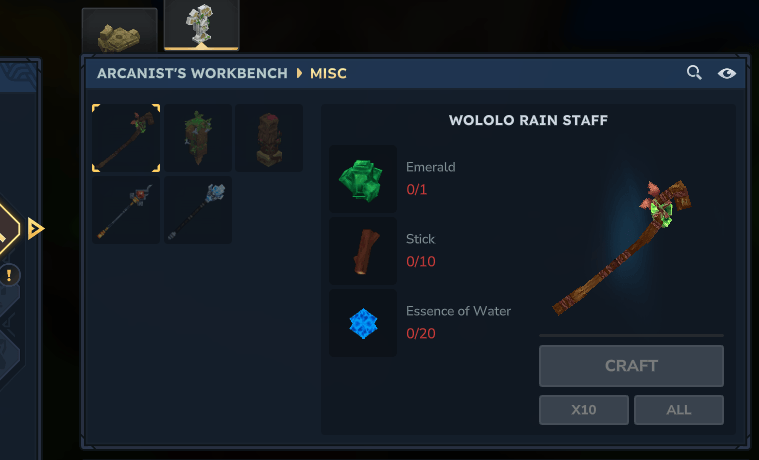759x460 pixels.
Task: Click the Essence of Water ingredient icon
Action: (363, 323)
